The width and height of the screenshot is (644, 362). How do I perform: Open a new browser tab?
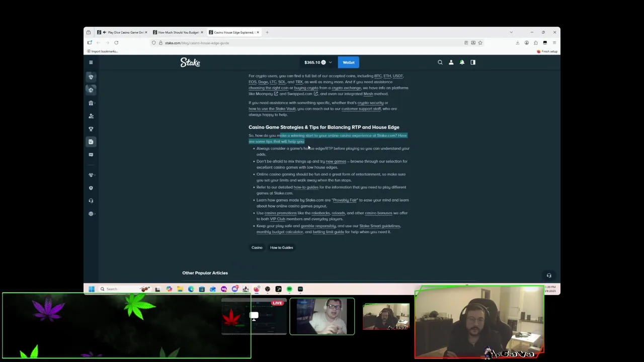[267, 32]
